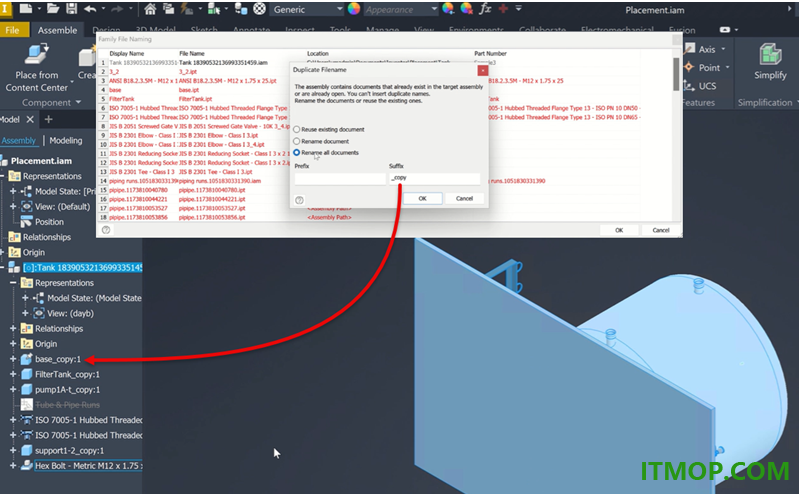
Task: Open the Axis dropdown arrow
Action: (724, 49)
